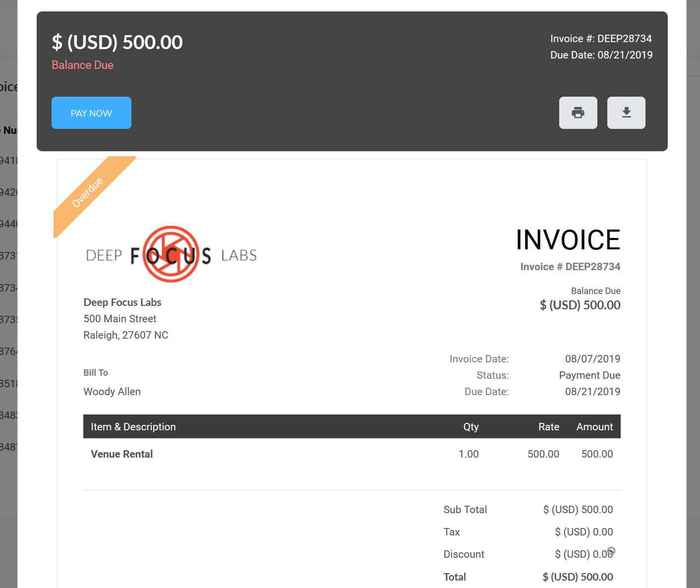This screenshot has width=700, height=588.
Task: Select the Venue Rental line item
Action: (x=122, y=454)
